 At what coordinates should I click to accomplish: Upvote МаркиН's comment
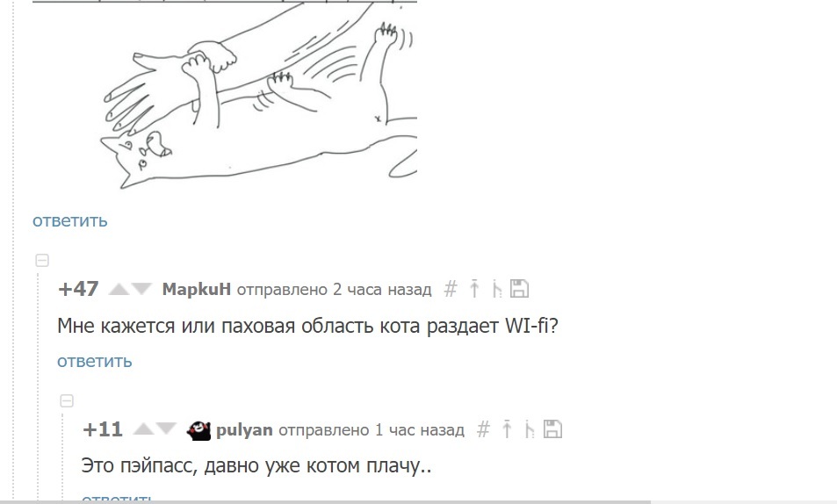tap(119, 290)
